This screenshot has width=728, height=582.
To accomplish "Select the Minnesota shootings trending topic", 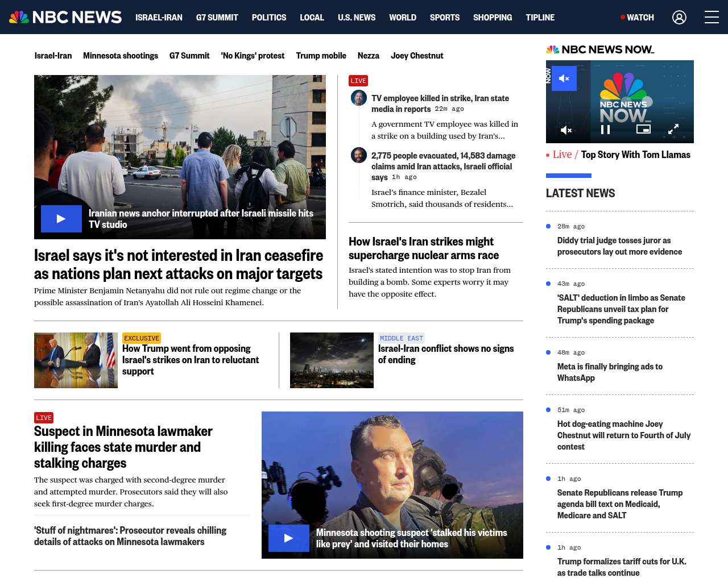I will pos(121,56).
